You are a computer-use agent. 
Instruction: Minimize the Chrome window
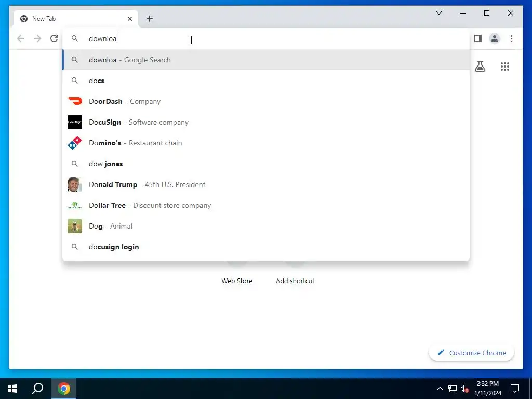pos(463,13)
